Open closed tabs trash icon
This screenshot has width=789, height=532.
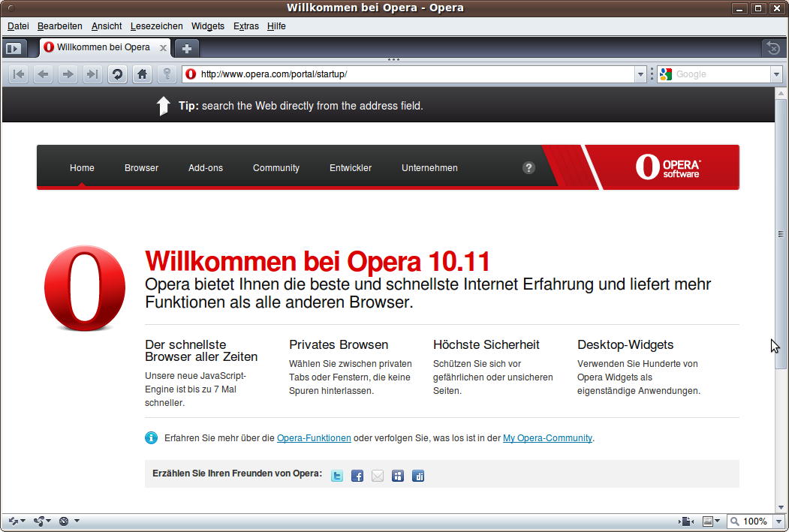(x=773, y=48)
